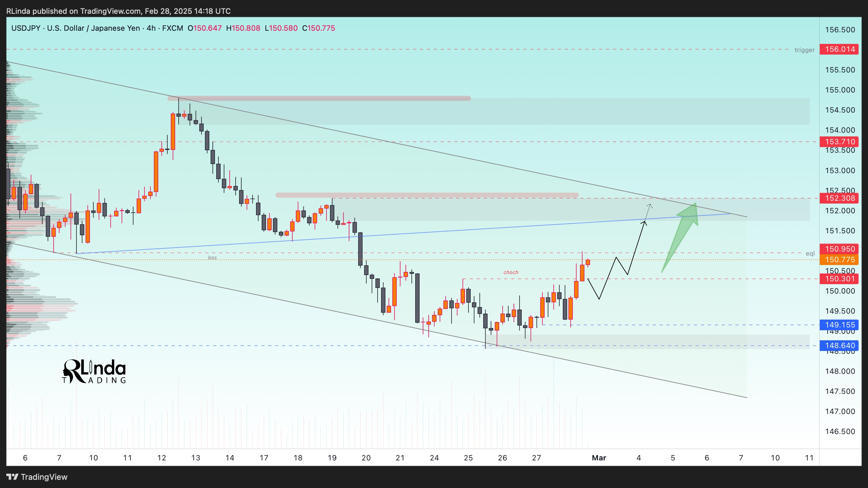This screenshot has width=868, height=488.
Task: Click the high value H150.808
Action: [243, 28]
